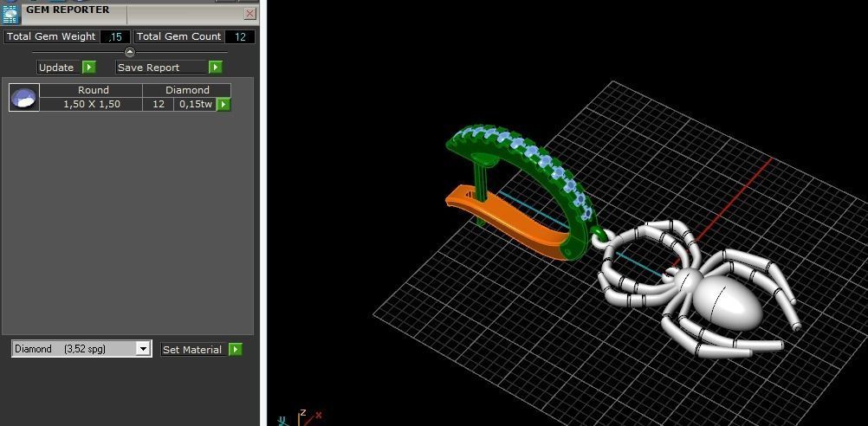
Task: Click the XYZ axis indicator in viewport
Action: coord(300,417)
